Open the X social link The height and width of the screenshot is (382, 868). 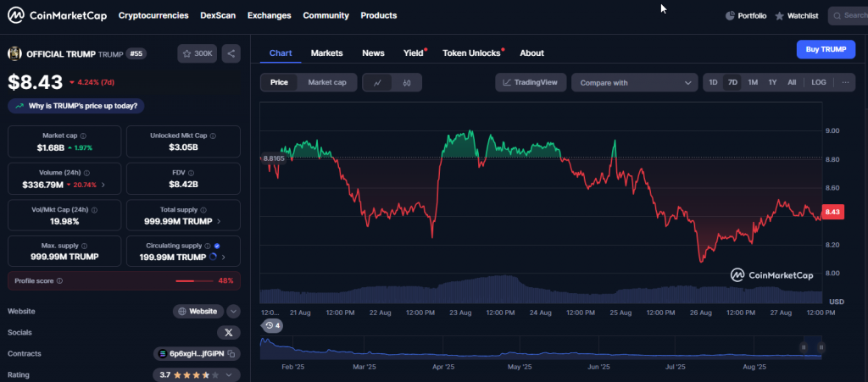pos(229,332)
